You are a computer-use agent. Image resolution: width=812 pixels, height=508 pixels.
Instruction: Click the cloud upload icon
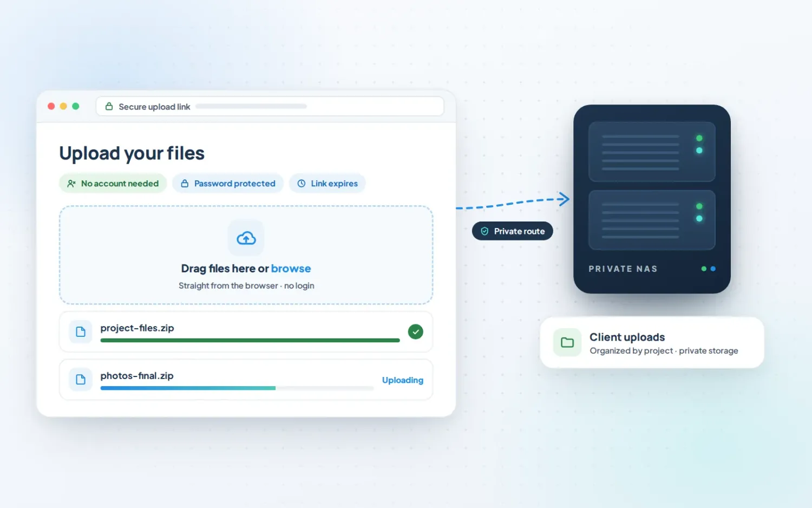pos(246,238)
